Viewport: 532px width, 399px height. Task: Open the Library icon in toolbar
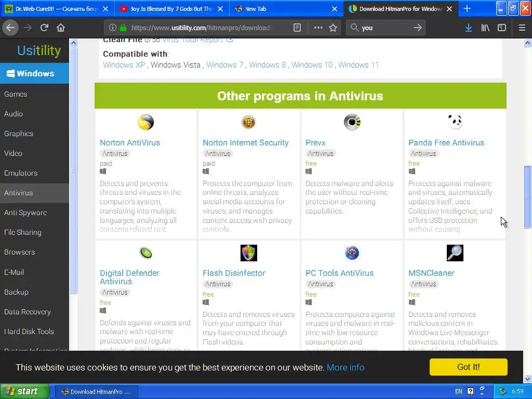click(485, 28)
